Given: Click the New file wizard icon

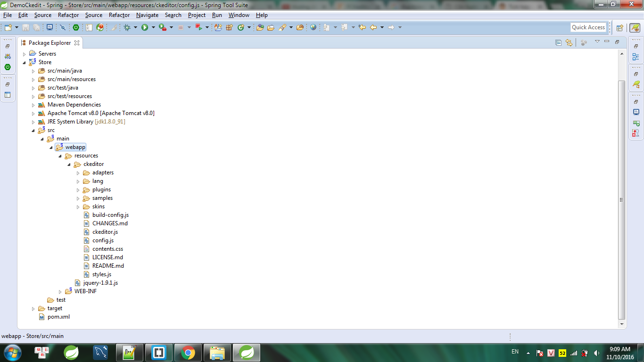Looking at the screenshot, I should tap(8, 27).
